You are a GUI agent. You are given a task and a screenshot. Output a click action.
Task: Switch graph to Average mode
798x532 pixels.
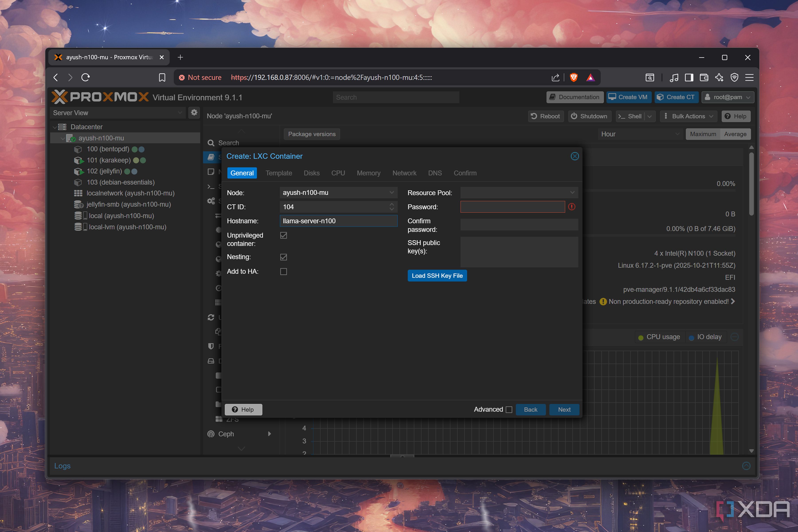[735, 134]
